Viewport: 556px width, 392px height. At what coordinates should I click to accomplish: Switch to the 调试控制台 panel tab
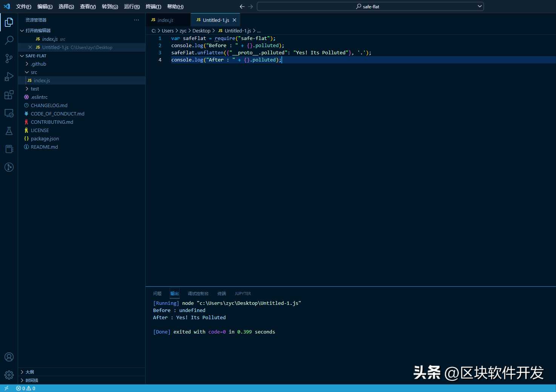click(x=198, y=294)
